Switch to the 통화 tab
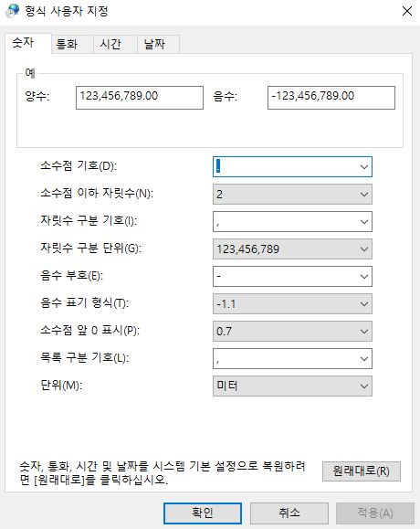Screen dimensions: 420x529 pyautogui.click(x=72, y=44)
